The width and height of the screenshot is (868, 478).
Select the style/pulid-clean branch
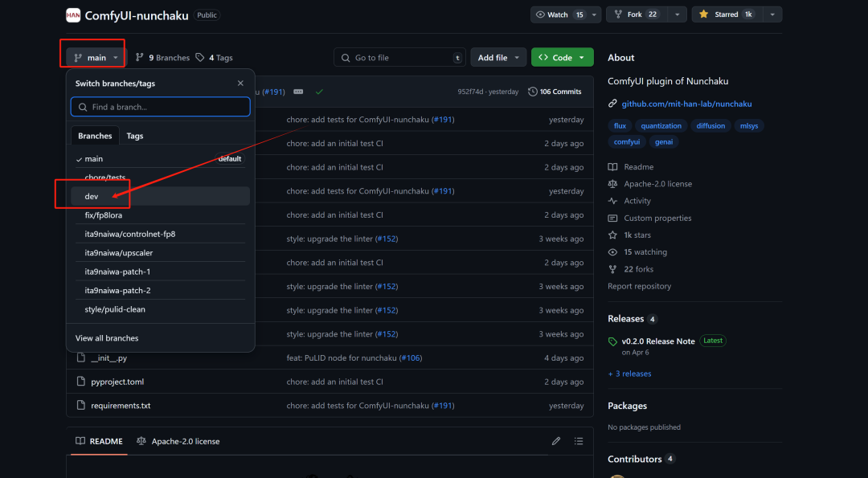click(x=161, y=309)
